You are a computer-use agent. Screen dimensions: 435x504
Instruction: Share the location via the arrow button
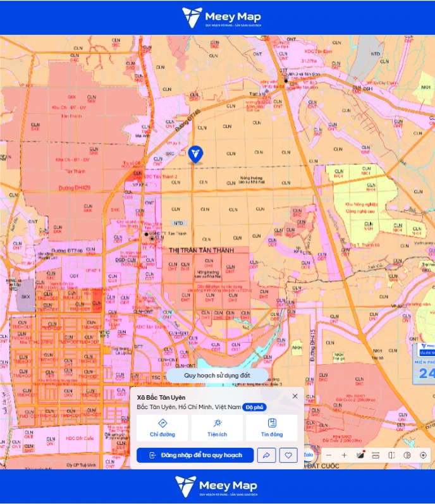tap(266, 455)
